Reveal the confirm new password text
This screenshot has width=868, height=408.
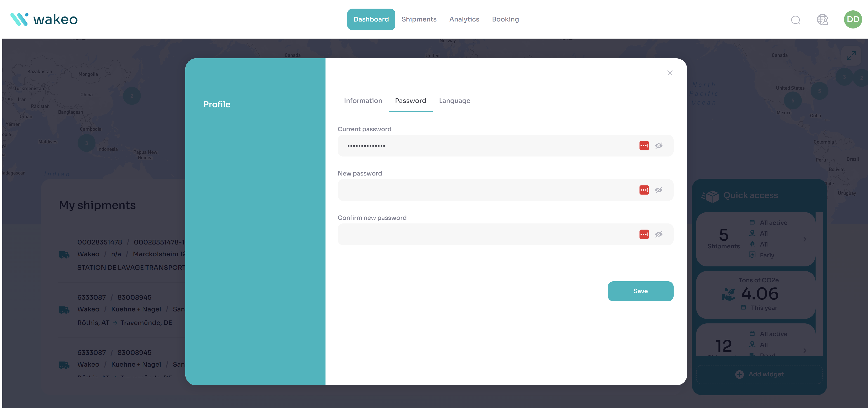tap(659, 234)
